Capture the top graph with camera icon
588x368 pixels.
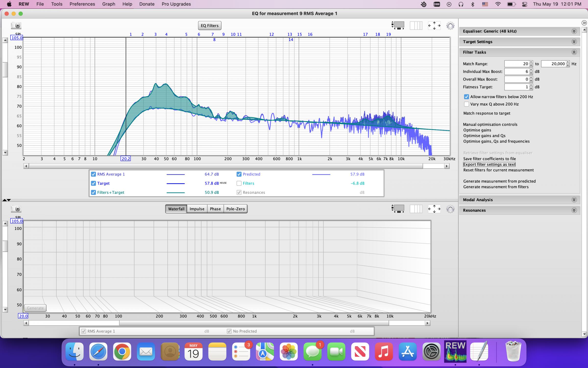pos(16,25)
